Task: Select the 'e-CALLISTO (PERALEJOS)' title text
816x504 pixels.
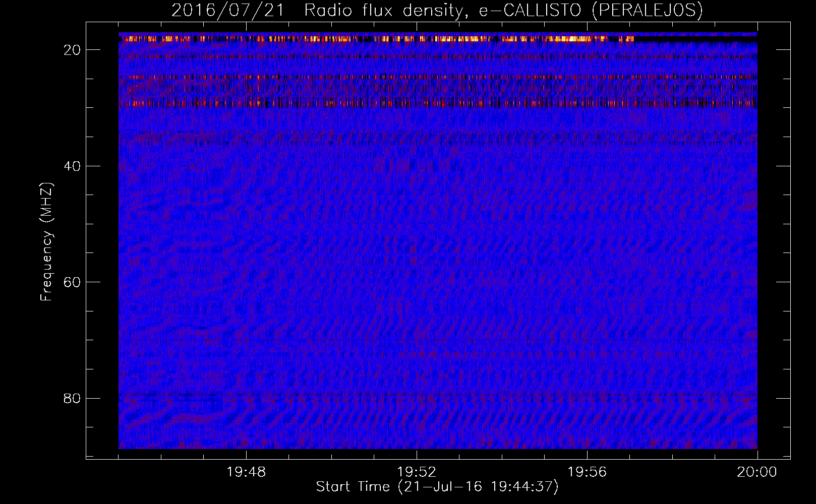Action: (x=591, y=11)
